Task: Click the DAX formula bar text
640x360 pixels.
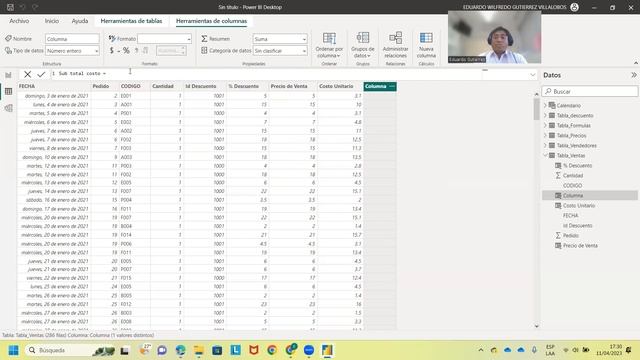Action: [x=82, y=73]
